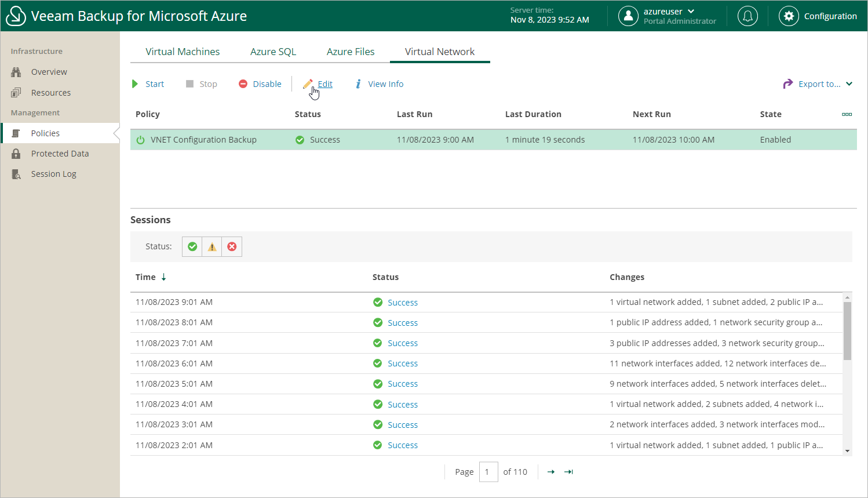
Task: Toggle the Error status filter
Action: (232, 246)
